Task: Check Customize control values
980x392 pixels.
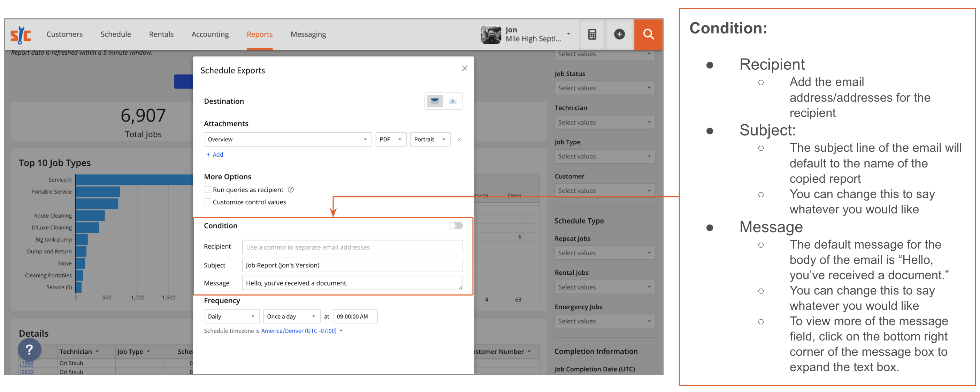Action: (207, 202)
